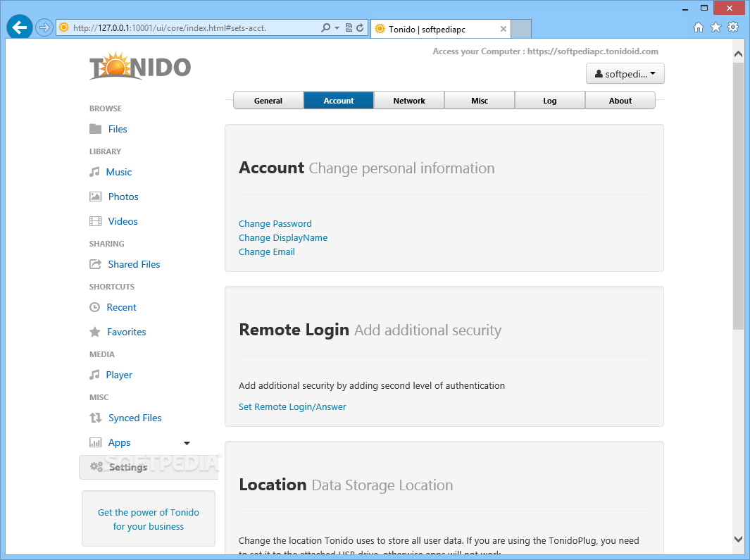
Task: Click the Photos picture icon
Action: click(96, 197)
